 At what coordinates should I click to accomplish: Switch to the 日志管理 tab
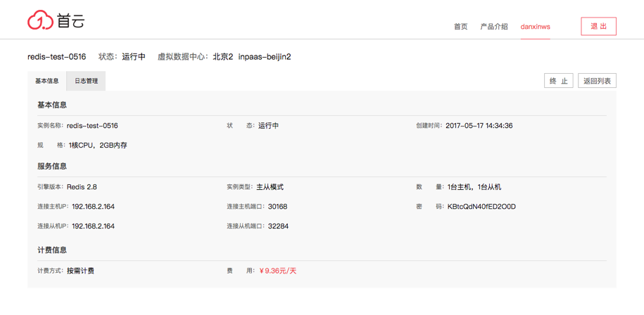pos(86,81)
